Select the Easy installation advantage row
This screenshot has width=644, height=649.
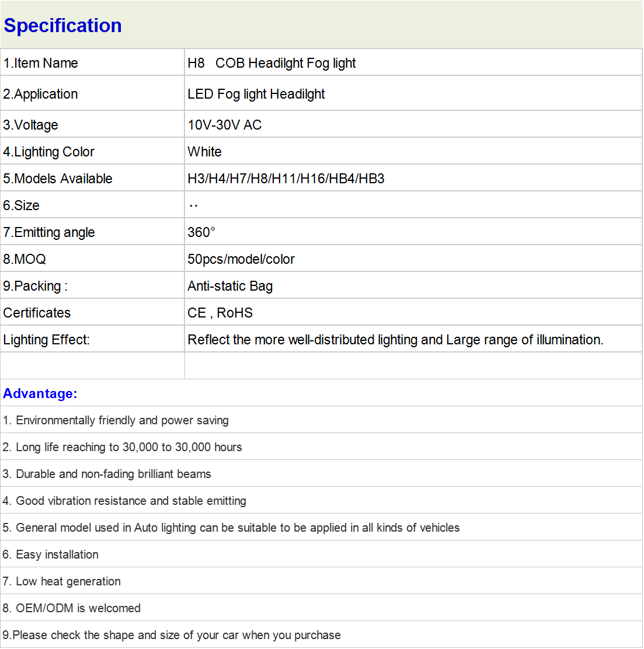click(321, 554)
